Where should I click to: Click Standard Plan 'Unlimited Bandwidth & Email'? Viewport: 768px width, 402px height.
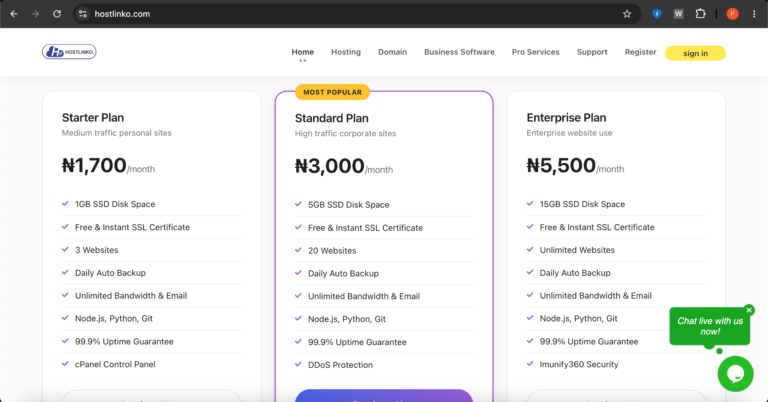click(x=364, y=296)
